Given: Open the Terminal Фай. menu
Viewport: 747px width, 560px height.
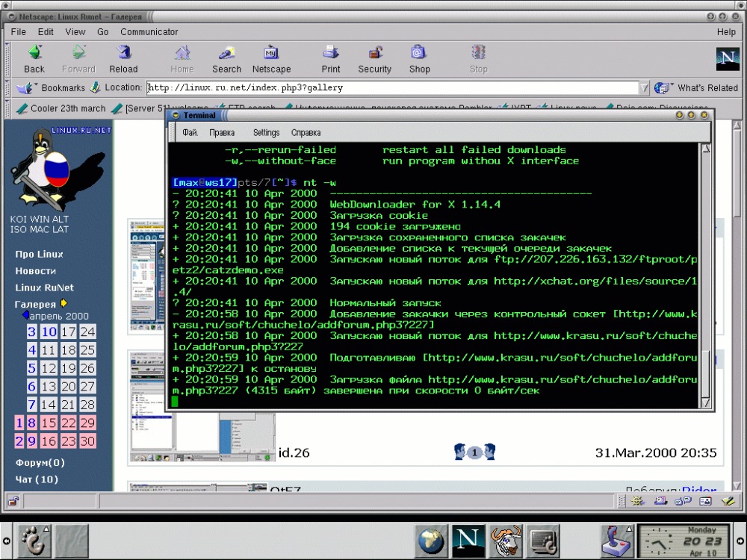Looking at the screenshot, I should [x=190, y=132].
